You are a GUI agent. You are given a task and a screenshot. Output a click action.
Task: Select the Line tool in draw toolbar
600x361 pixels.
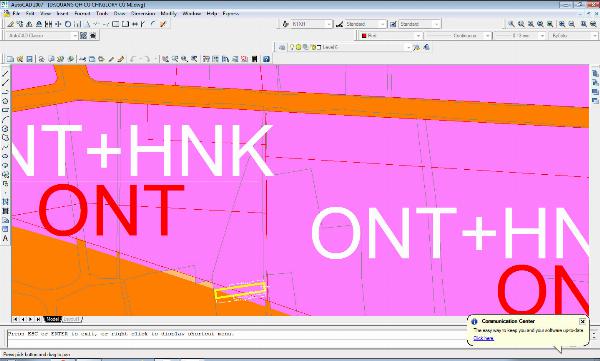coord(5,73)
